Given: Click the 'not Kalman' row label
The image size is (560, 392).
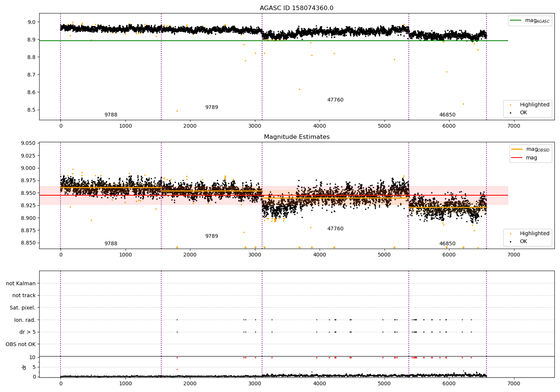Looking at the screenshot, I should pyautogui.click(x=21, y=284).
